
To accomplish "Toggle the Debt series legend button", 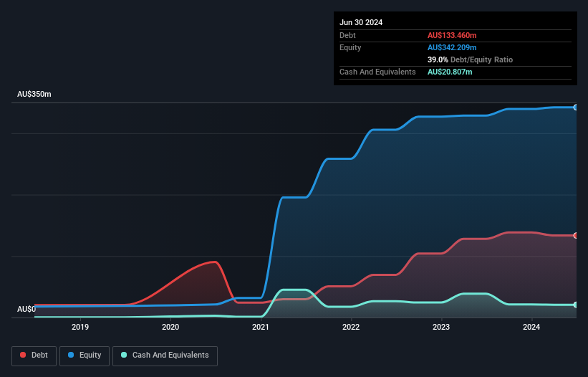I will [x=34, y=355].
